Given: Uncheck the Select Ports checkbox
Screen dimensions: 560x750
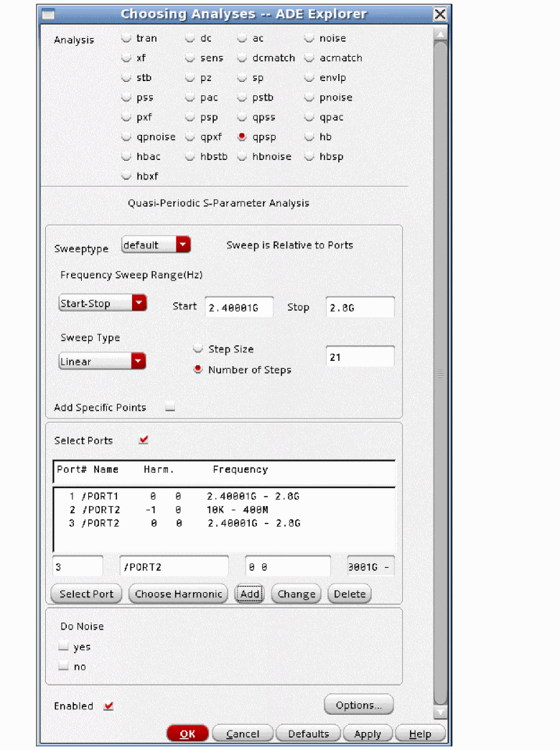Looking at the screenshot, I should click(x=144, y=441).
